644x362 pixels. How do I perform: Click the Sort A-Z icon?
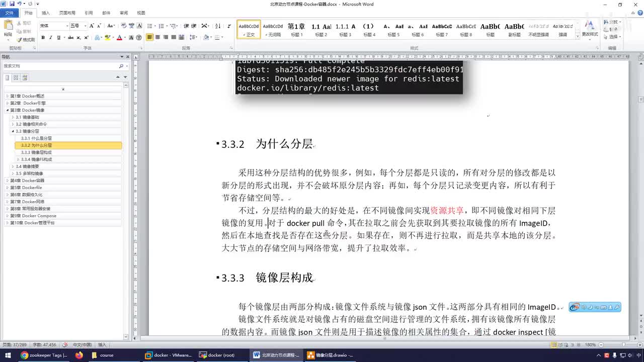pos(218,26)
